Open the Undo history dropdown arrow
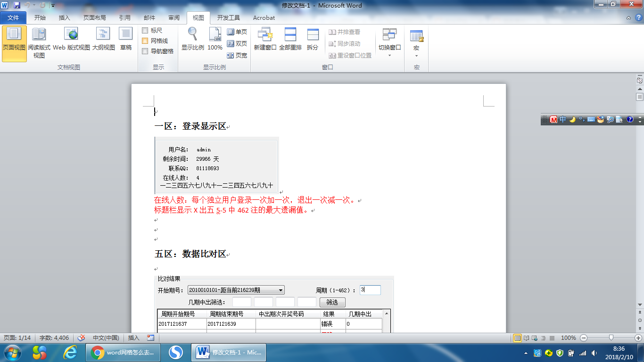Viewport: 644px width, 362px height. [34, 6]
